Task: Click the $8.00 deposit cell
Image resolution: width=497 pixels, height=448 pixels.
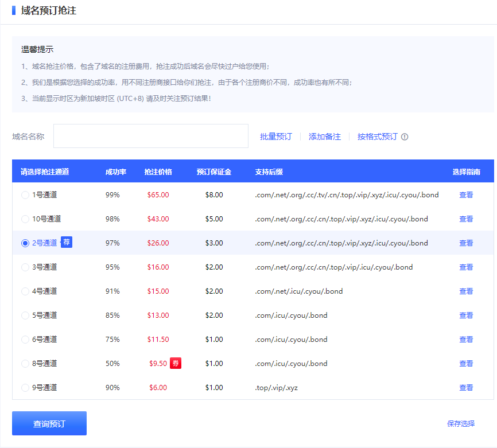Action: 214,195
